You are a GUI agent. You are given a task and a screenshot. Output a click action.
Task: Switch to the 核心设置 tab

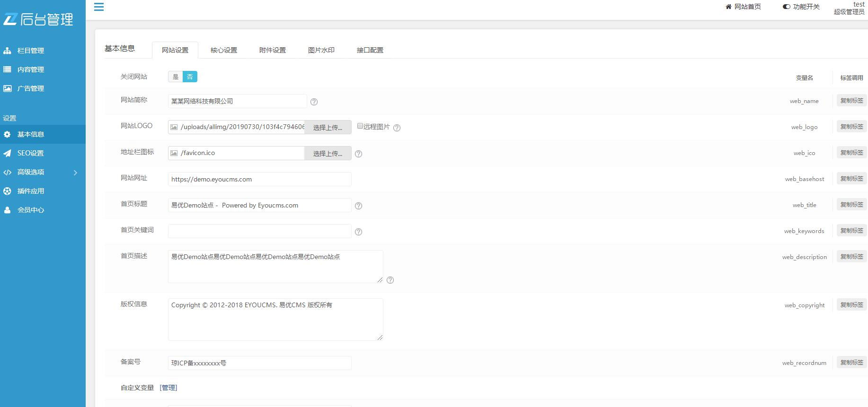[223, 50]
